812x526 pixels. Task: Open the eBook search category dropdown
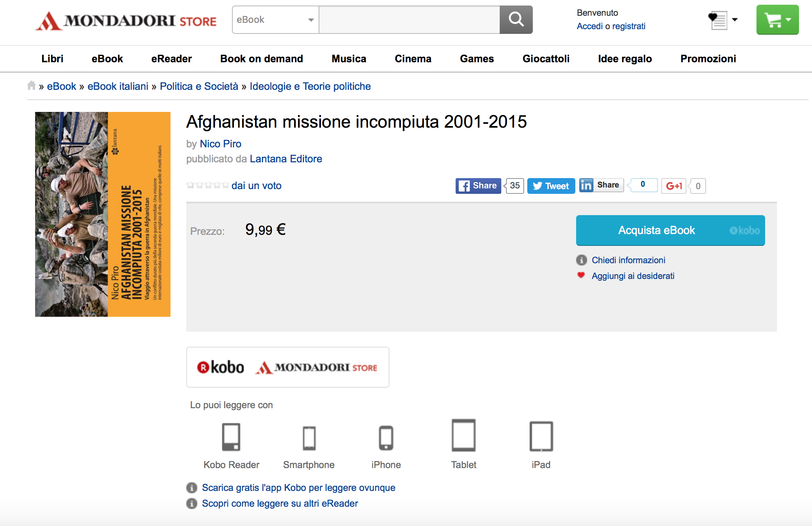(x=275, y=20)
